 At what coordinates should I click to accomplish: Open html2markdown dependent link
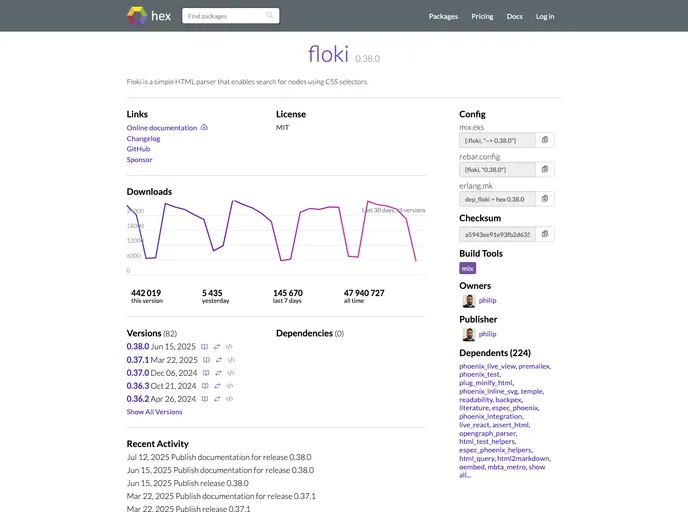pos(523,458)
